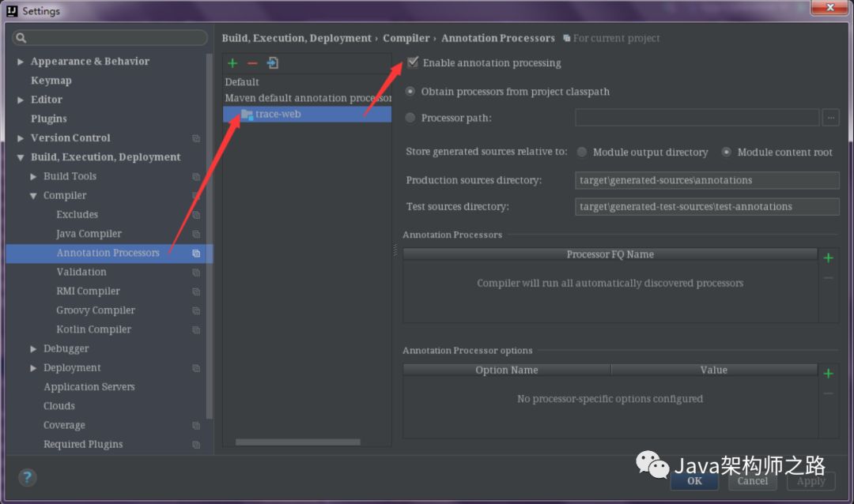This screenshot has height=504, width=854.
Task: Expand the Editor section arrow
Action: point(20,100)
